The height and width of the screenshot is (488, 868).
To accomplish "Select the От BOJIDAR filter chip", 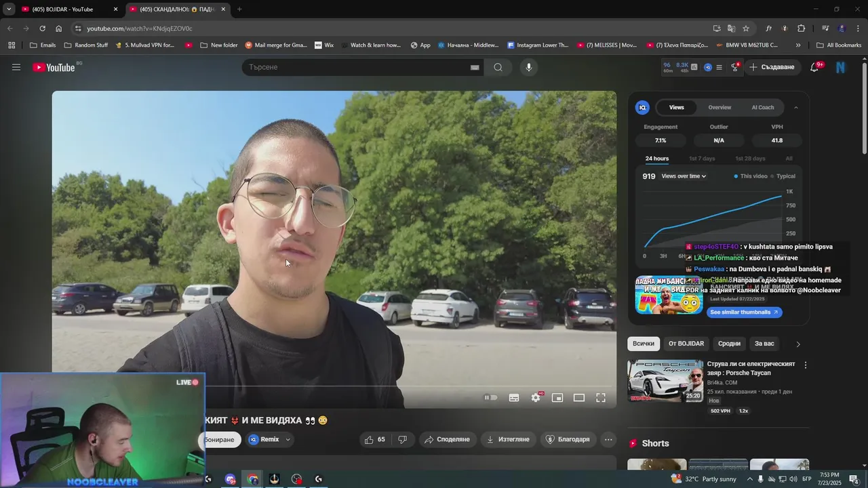I will click(686, 344).
